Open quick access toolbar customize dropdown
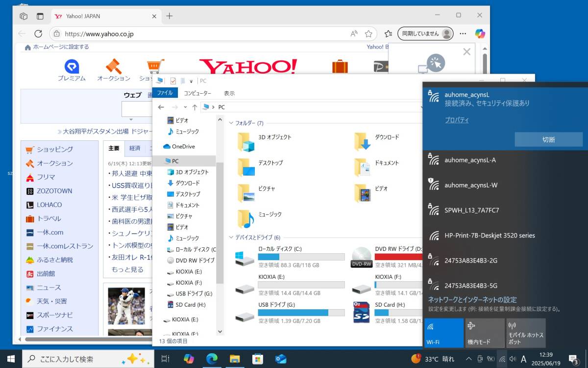The image size is (588, 368). [x=191, y=81]
